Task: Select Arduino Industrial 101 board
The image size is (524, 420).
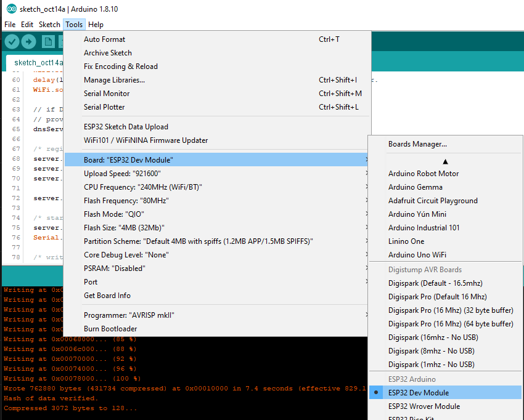Action: click(x=445, y=228)
